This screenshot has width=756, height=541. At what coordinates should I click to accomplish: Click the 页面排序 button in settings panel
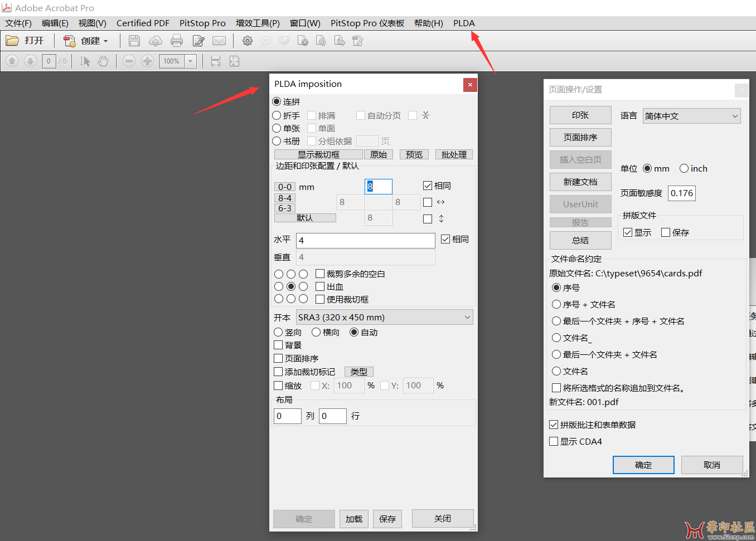click(x=580, y=138)
